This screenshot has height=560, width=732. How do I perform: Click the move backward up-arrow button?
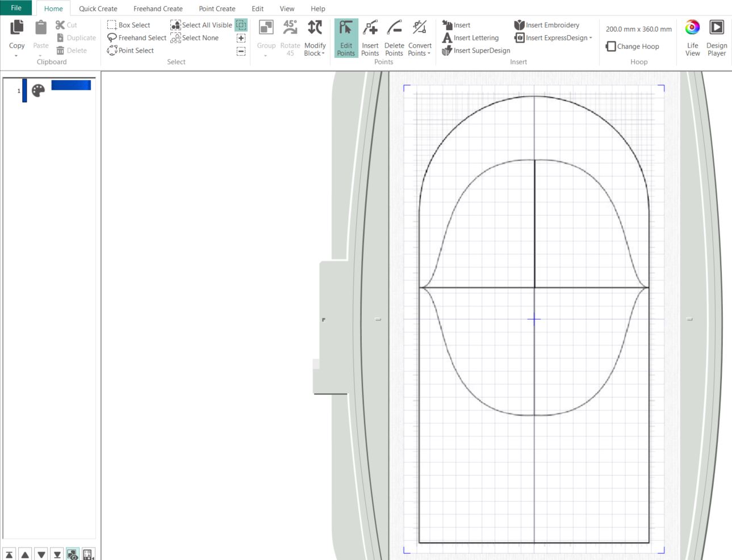point(25,554)
